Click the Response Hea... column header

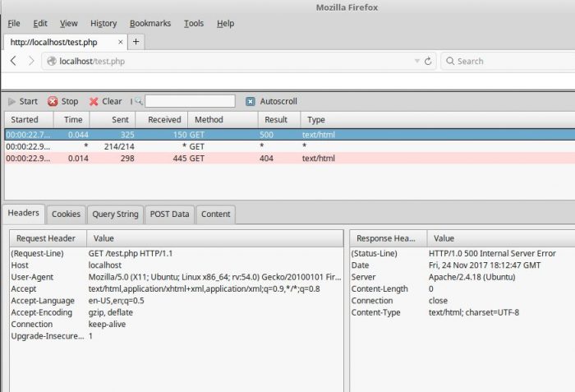389,238
